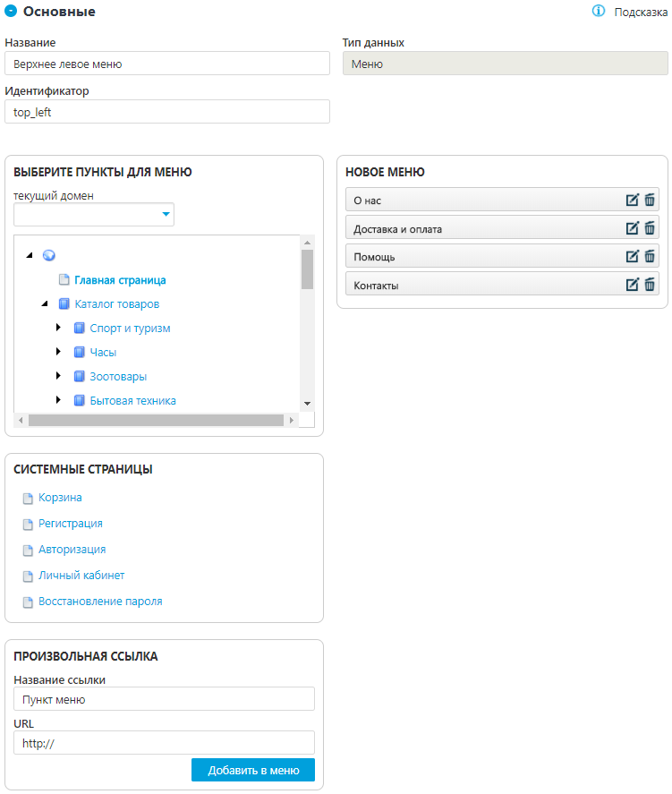Delete the 'О нас' menu item
This screenshot has width=672, height=794.
pos(651,201)
